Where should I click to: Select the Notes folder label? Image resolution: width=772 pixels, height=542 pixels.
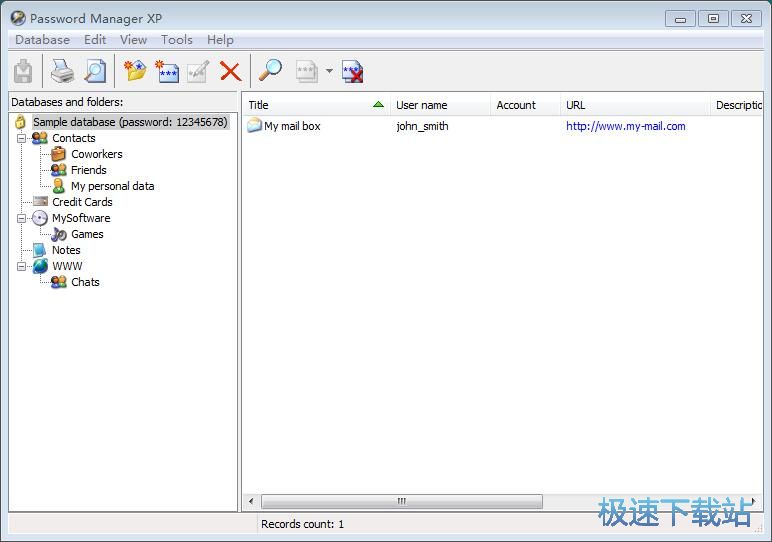point(66,250)
